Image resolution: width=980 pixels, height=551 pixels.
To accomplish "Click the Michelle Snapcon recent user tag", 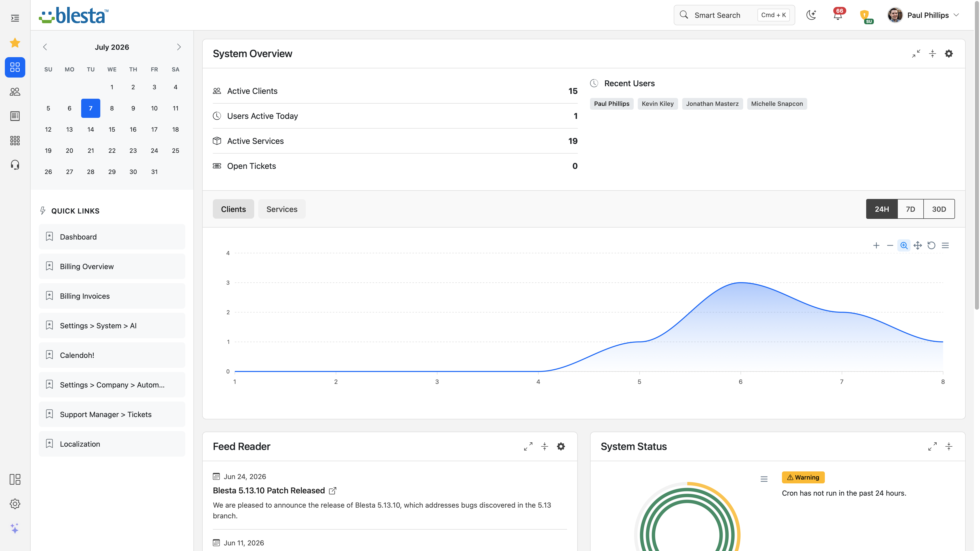I will (x=777, y=104).
